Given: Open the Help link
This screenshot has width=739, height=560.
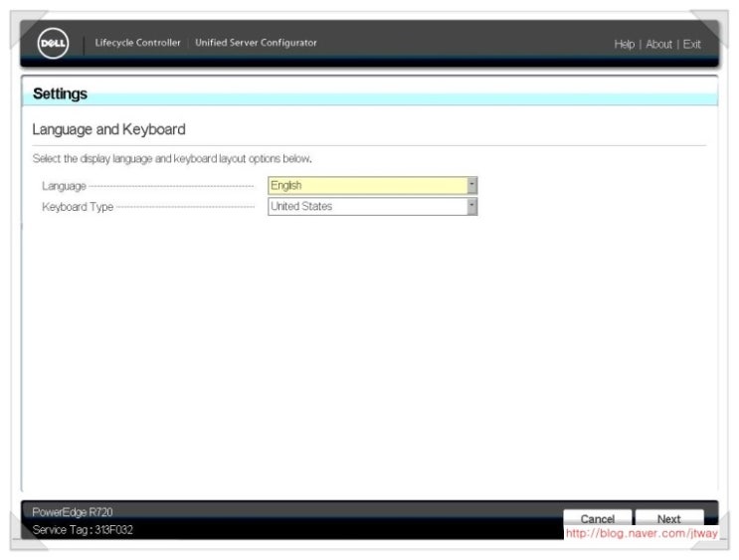Looking at the screenshot, I should pyautogui.click(x=624, y=45).
